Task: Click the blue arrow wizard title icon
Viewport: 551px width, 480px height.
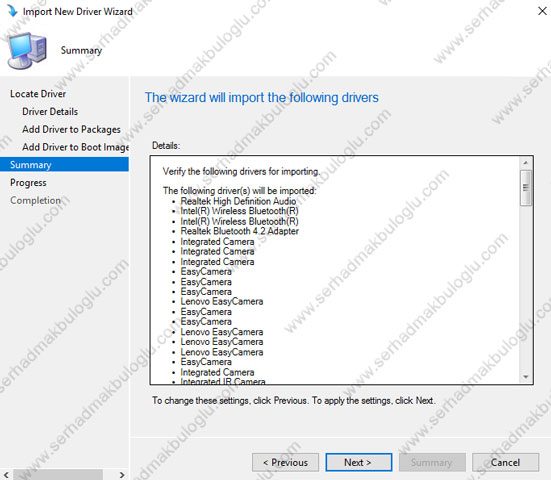Action: coord(12,11)
